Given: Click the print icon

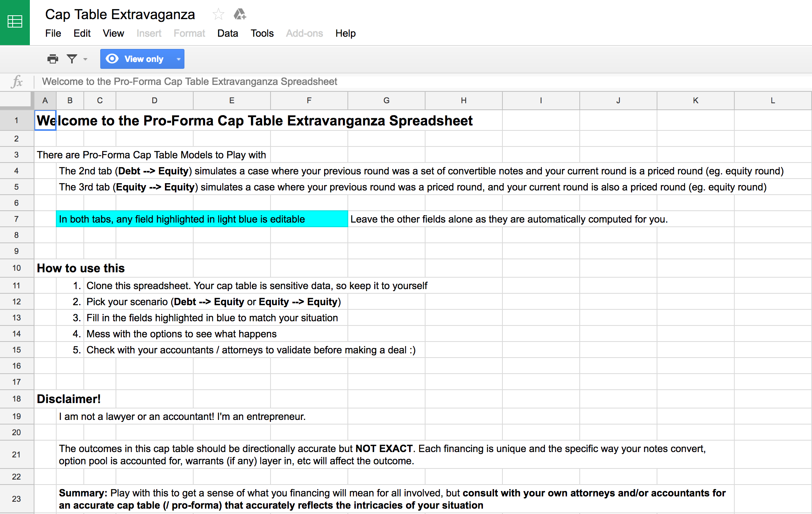Looking at the screenshot, I should [x=53, y=59].
